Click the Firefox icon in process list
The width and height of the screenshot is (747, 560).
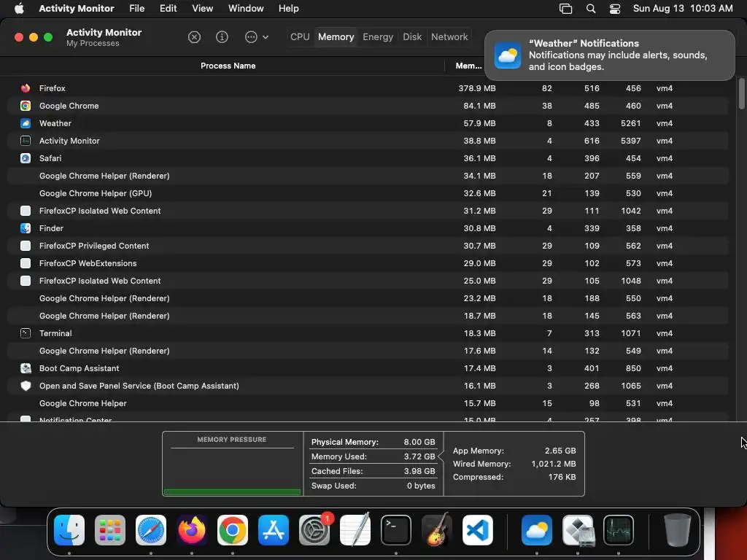[x=26, y=88]
